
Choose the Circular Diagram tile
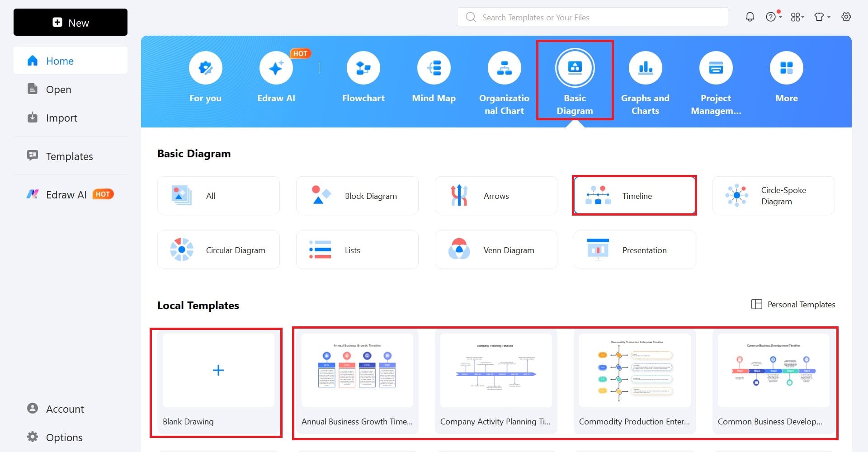point(218,250)
